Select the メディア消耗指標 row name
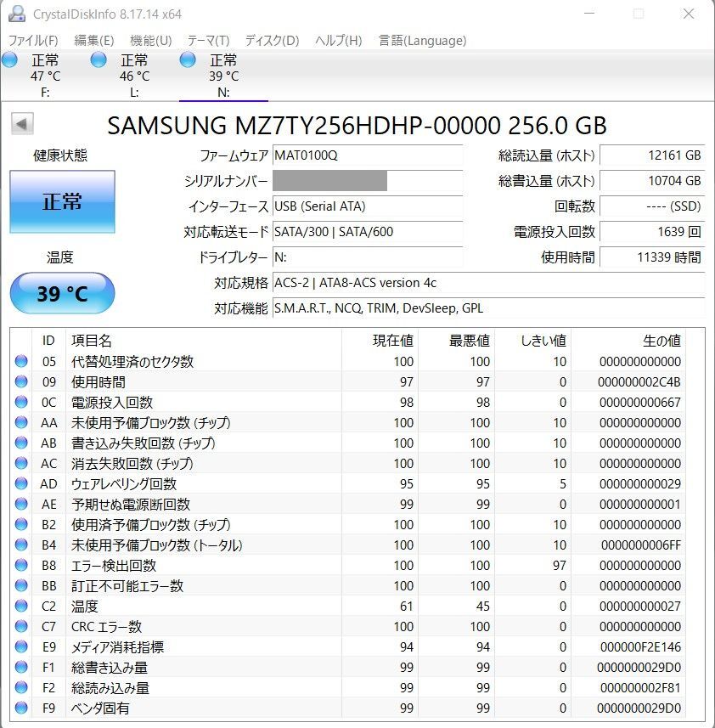This screenshot has height=728, width=715. tap(117, 646)
